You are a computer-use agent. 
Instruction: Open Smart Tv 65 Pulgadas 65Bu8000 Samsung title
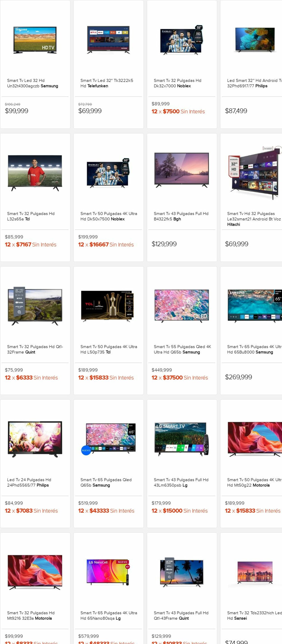(254, 349)
